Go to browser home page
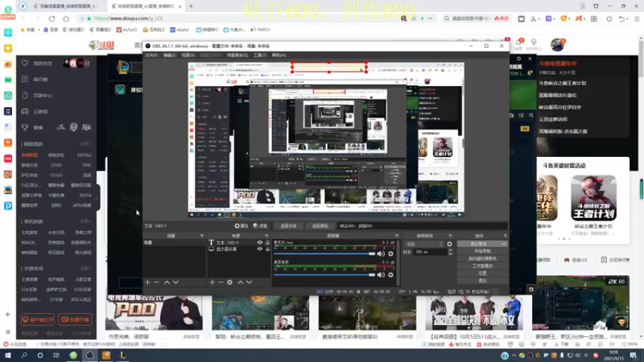Screen dimensions: 644x362 [66, 19]
